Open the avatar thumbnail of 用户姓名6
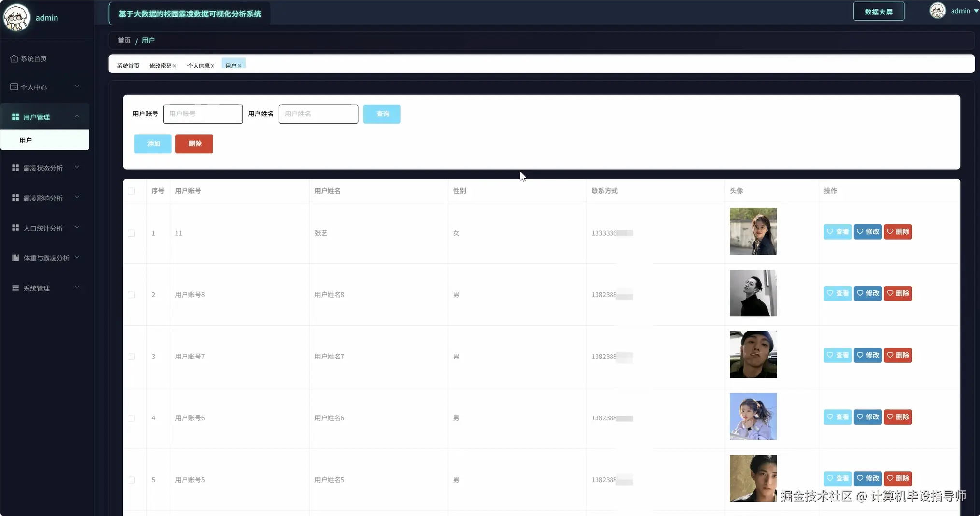This screenshot has height=516, width=980. [x=753, y=416]
